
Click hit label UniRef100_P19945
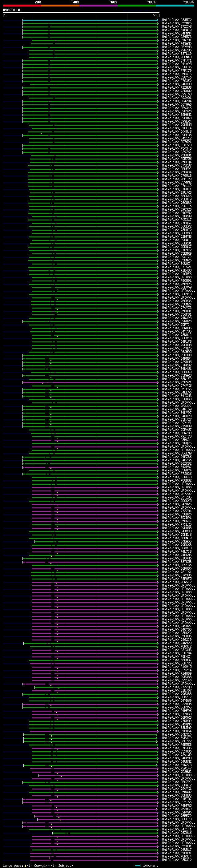click(176, 667)
